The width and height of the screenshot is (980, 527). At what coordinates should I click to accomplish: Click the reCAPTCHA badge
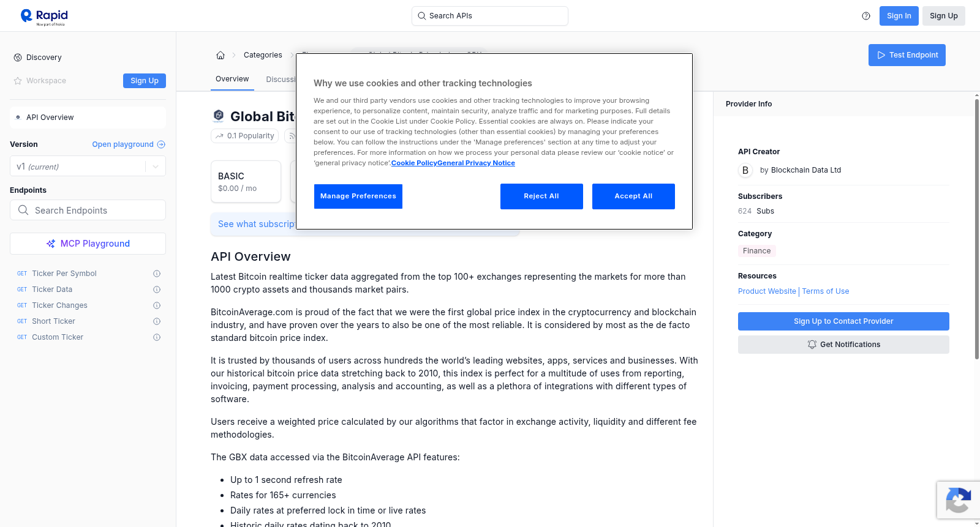coord(958,500)
